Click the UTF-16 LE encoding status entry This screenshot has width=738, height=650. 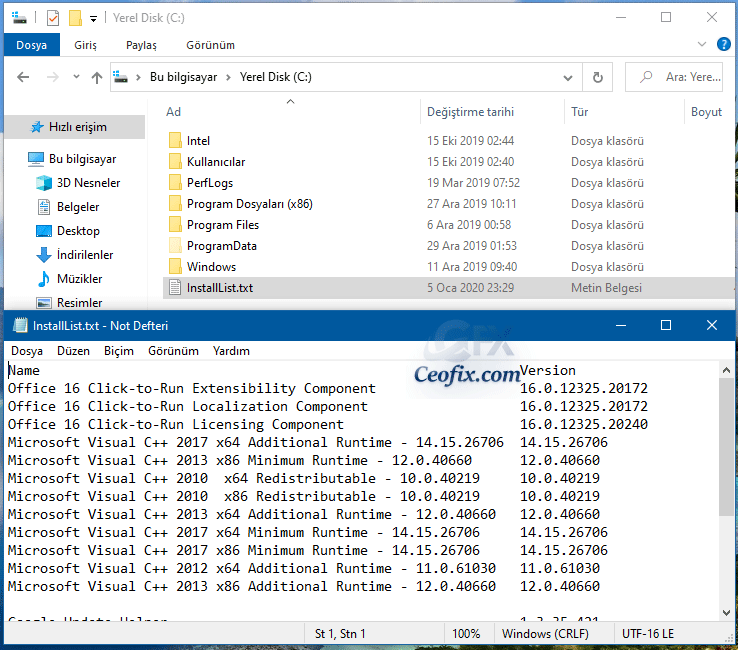click(x=648, y=634)
